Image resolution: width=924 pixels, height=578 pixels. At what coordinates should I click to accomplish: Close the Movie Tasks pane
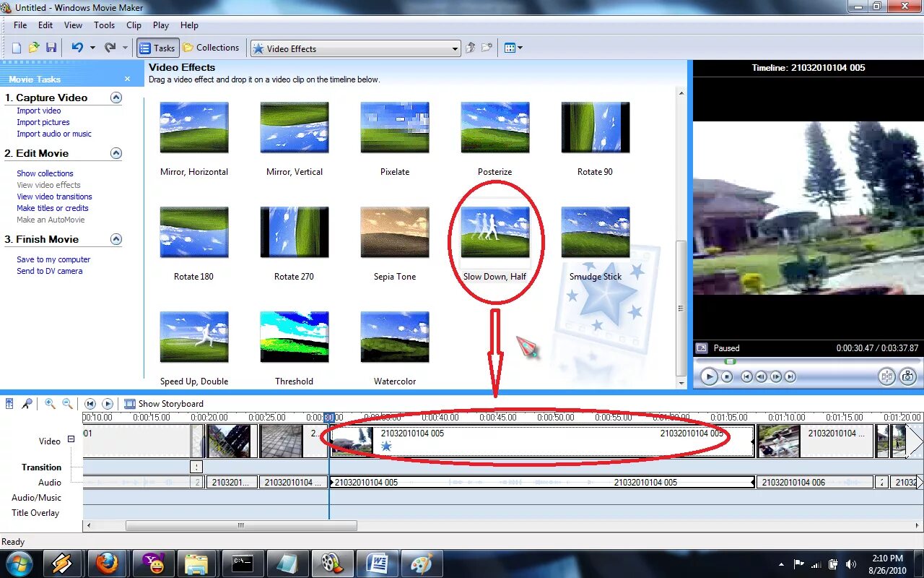pos(128,79)
